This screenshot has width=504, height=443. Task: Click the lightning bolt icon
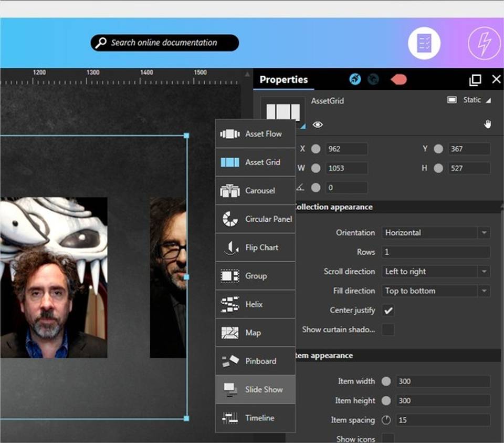[x=484, y=43]
